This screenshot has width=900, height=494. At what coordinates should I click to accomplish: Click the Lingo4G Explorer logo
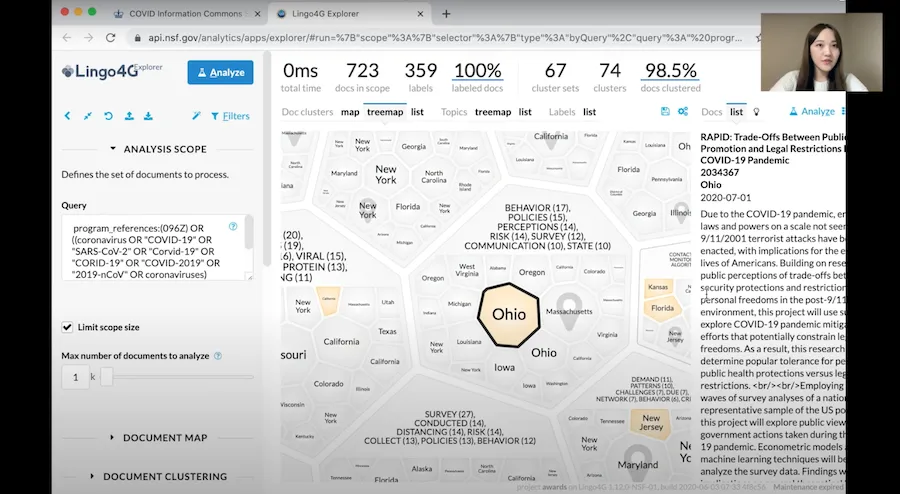[112, 71]
